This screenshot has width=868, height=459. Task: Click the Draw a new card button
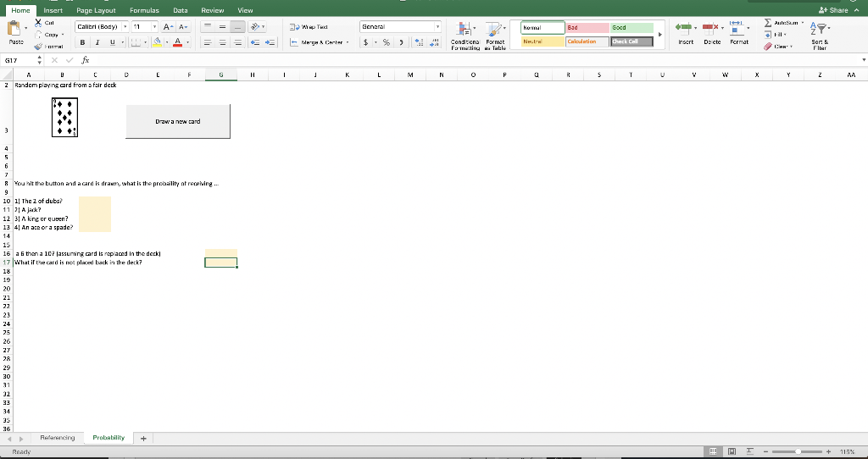tap(178, 121)
